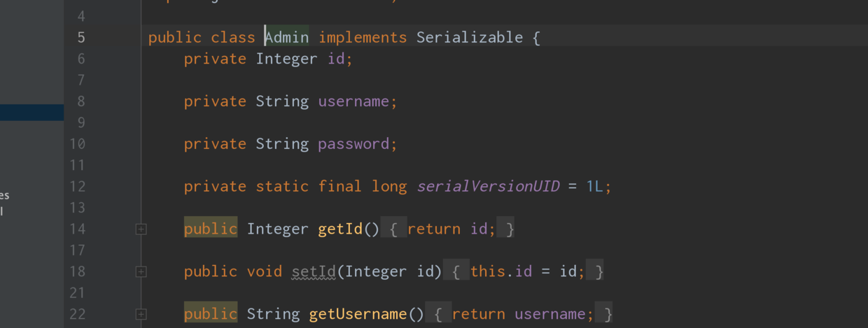
Task: Unfold the opening brace after setId(Integer id)
Action: pyautogui.click(x=456, y=271)
